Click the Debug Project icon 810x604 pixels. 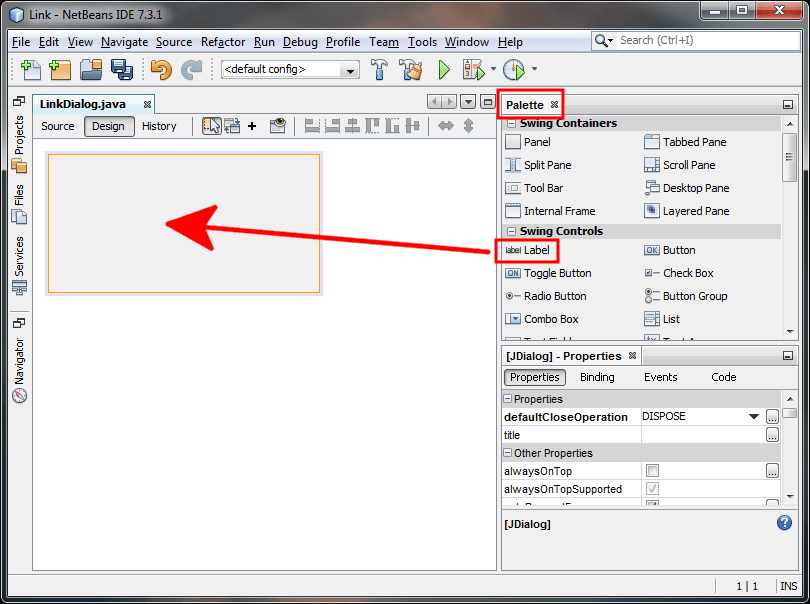click(x=474, y=69)
